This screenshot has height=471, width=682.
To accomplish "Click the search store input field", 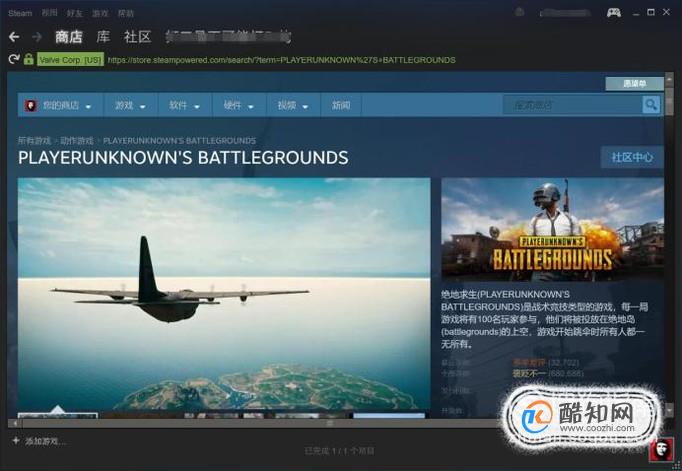I will [570, 105].
